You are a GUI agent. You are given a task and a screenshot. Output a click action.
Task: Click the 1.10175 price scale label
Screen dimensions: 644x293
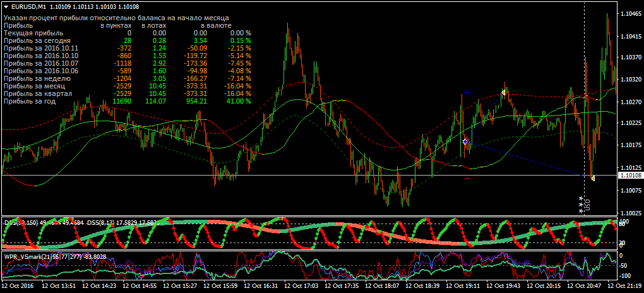[631, 145]
